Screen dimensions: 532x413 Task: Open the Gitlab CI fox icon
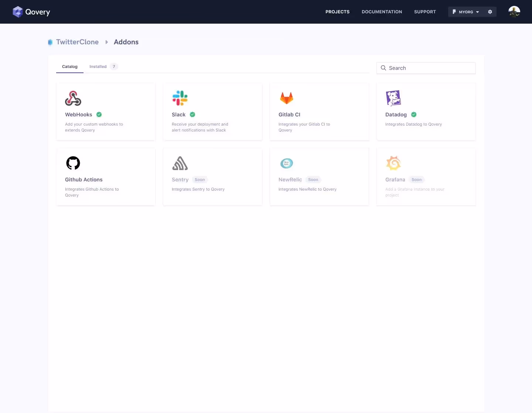coord(287,98)
